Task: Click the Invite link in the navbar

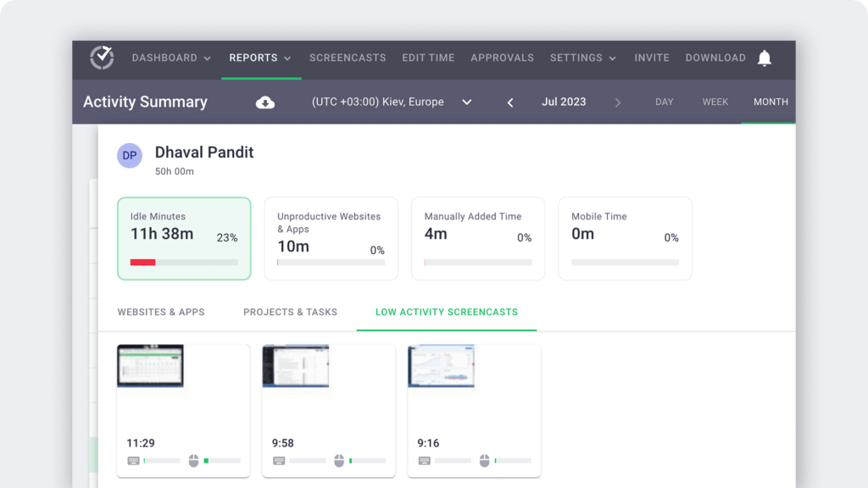Action: coord(651,57)
